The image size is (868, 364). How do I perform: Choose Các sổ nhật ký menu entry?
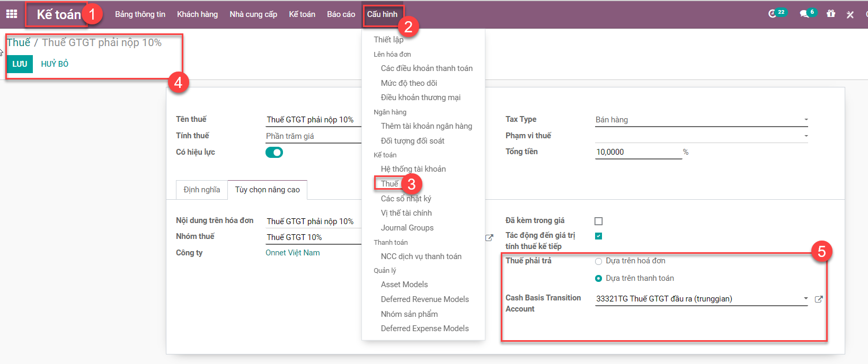click(406, 199)
